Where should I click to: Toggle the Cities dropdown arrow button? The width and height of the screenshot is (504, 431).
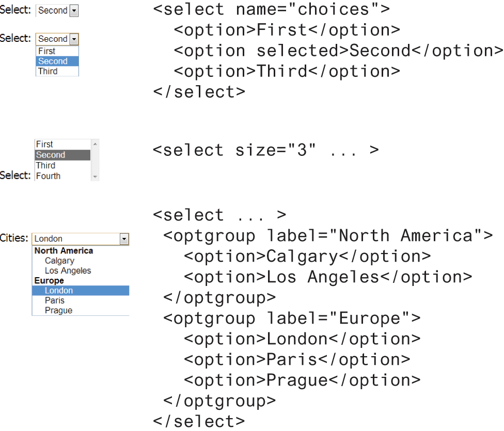[x=123, y=239]
